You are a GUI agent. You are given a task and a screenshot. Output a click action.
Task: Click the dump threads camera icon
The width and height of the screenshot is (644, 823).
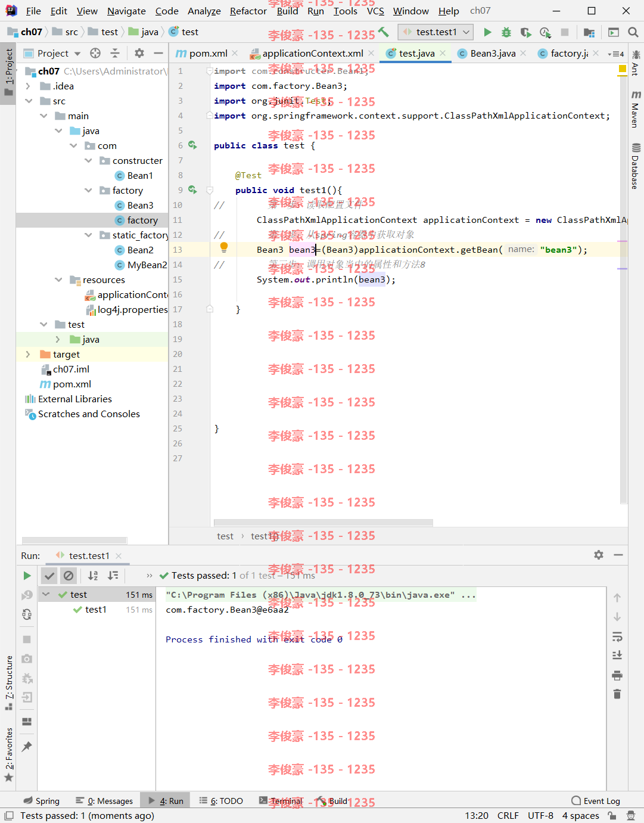(27, 659)
